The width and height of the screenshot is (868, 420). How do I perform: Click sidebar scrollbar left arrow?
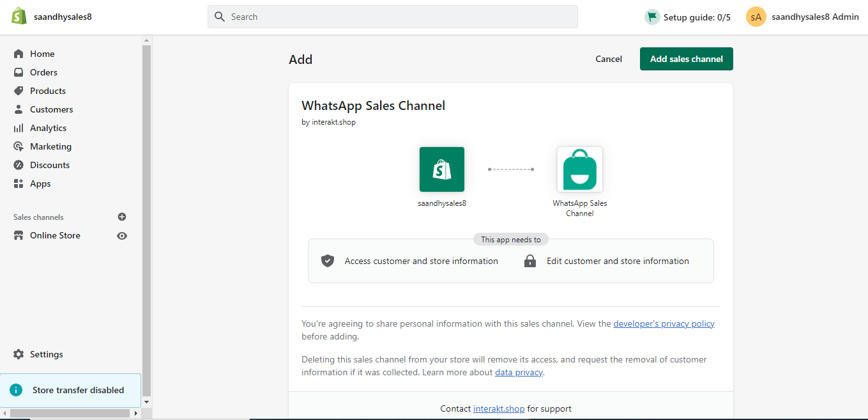(x=4, y=414)
